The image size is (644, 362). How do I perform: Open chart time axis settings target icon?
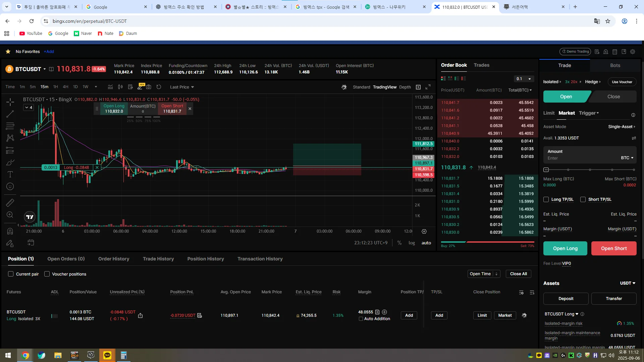[x=424, y=231]
